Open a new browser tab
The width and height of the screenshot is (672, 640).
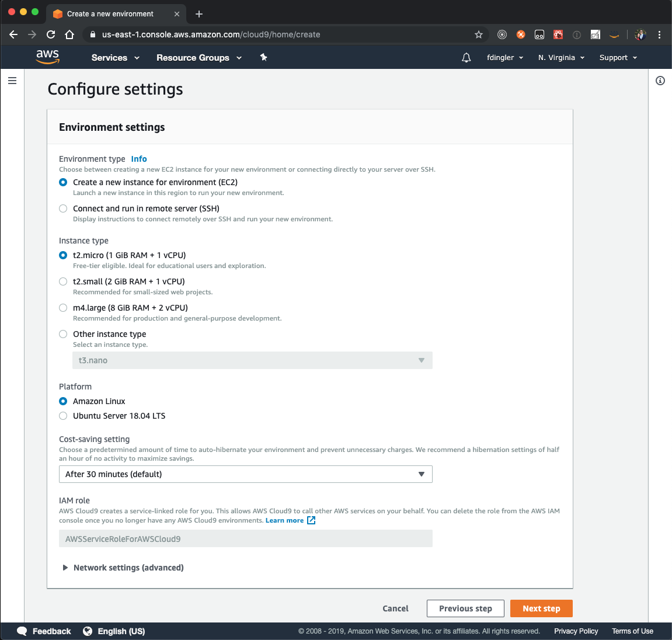click(x=199, y=13)
